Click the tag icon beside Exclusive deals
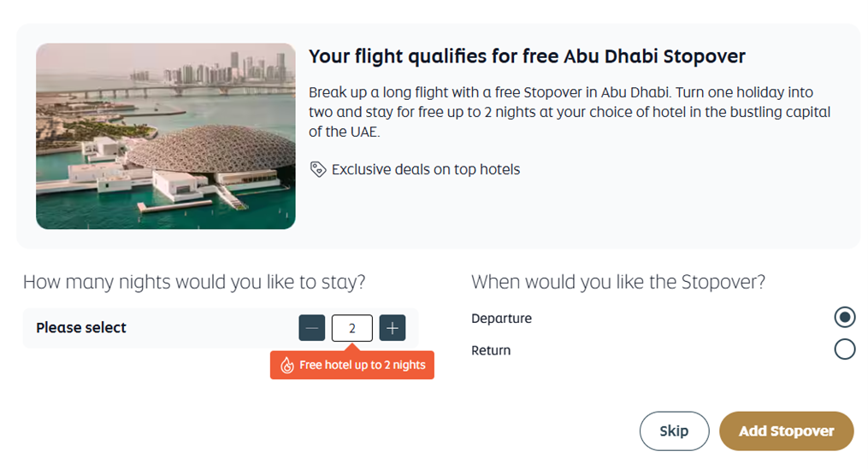The image size is (868, 469). [317, 169]
